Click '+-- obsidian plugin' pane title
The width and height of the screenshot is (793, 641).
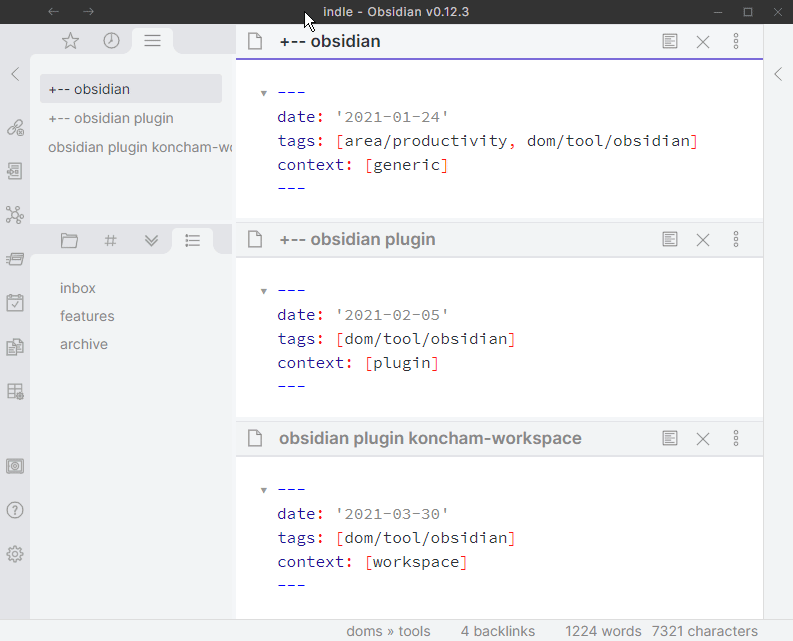click(x=357, y=239)
